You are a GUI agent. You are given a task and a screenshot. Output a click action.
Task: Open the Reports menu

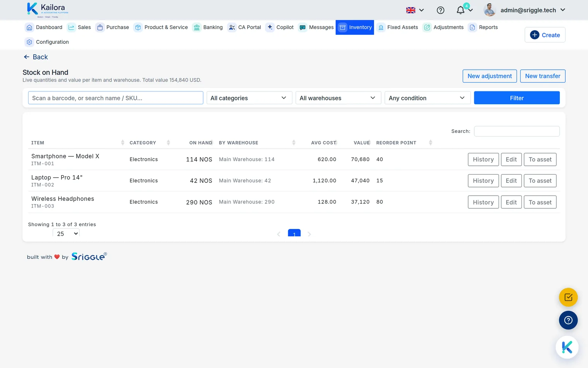[x=483, y=27]
